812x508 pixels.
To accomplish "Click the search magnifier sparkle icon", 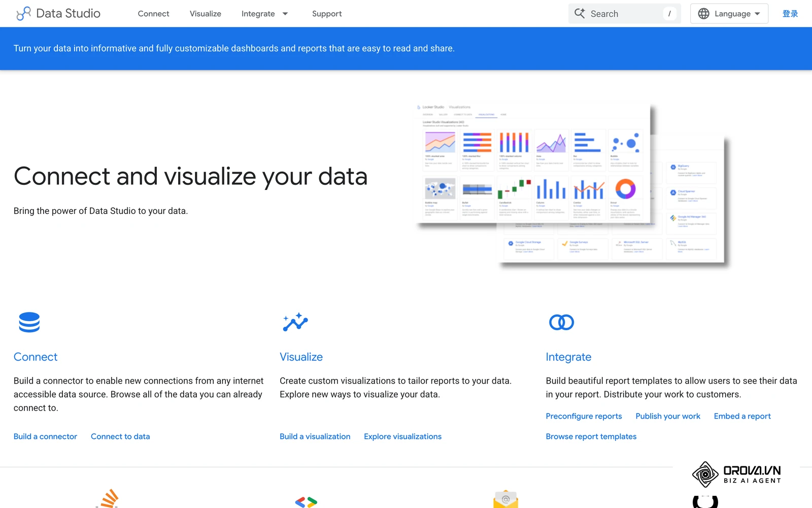I will (x=580, y=13).
